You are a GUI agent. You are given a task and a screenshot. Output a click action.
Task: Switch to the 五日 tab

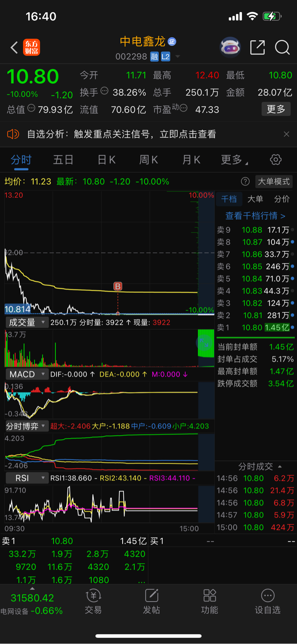tap(63, 160)
